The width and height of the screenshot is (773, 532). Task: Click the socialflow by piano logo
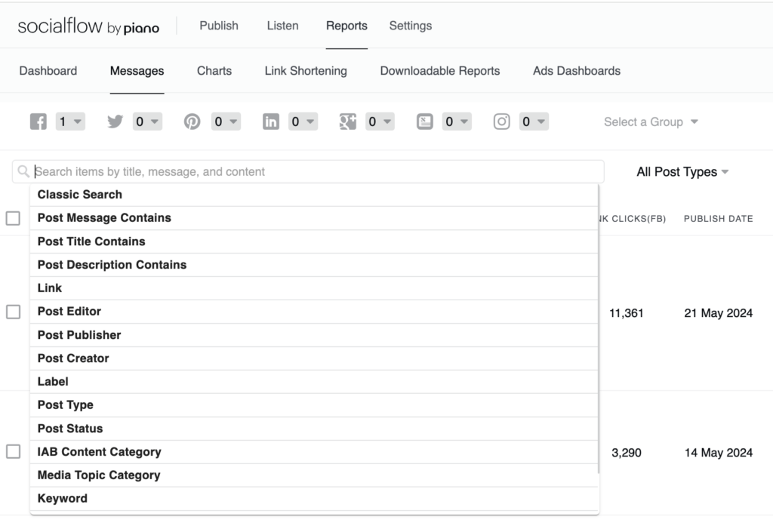[88, 26]
